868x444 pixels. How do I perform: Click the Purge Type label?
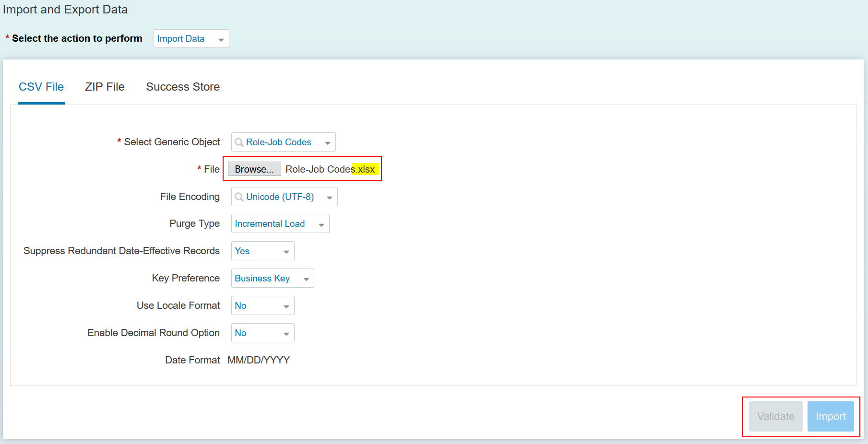click(x=194, y=223)
